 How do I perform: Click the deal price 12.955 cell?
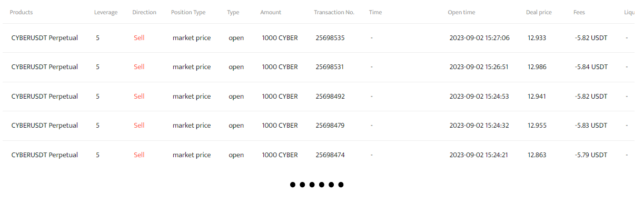tap(537, 126)
